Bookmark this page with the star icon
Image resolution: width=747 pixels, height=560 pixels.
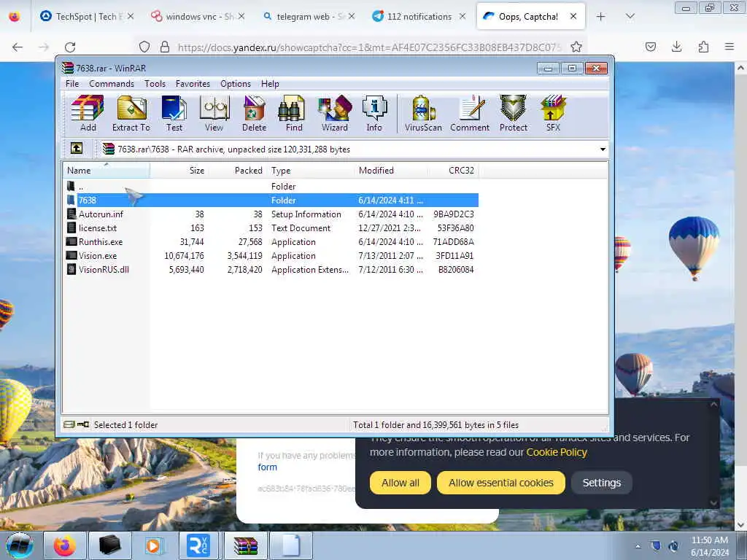point(576,47)
